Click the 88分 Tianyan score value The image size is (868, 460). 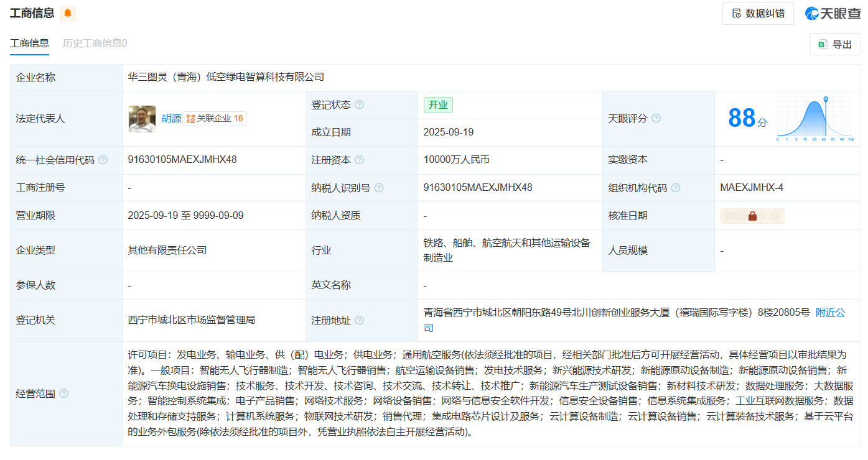click(x=747, y=118)
